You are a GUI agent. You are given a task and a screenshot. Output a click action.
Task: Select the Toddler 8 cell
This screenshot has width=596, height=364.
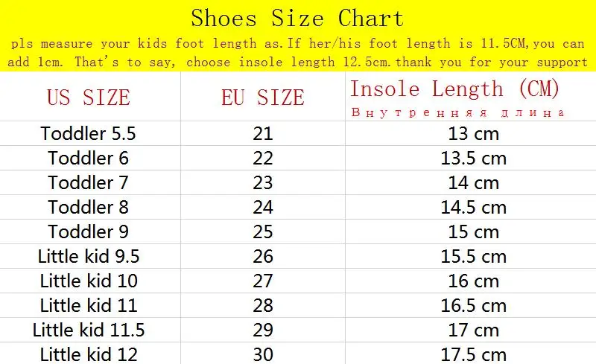point(89,208)
